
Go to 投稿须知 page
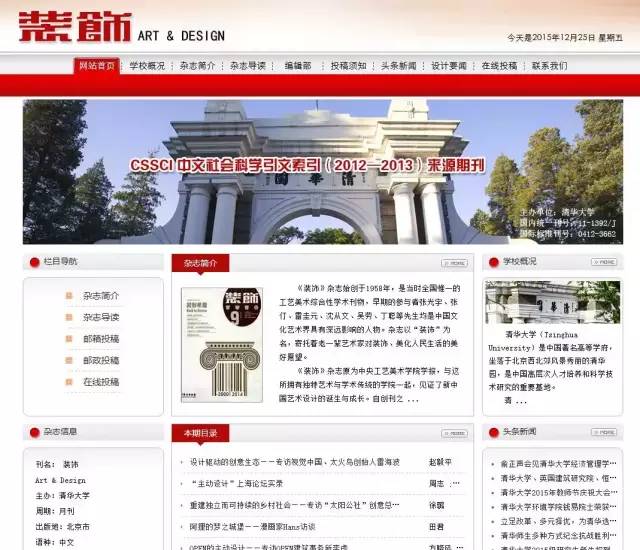click(x=349, y=66)
